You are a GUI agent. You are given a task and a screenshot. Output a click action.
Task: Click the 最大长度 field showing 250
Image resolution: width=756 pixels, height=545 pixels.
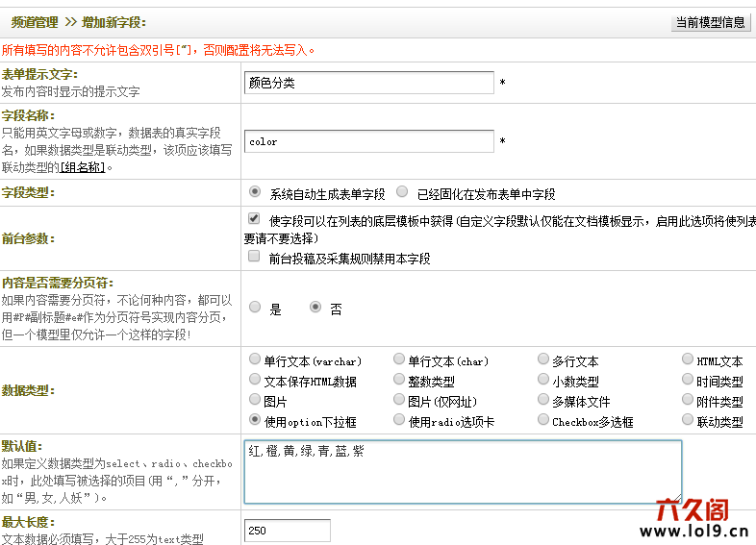click(x=287, y=531)
